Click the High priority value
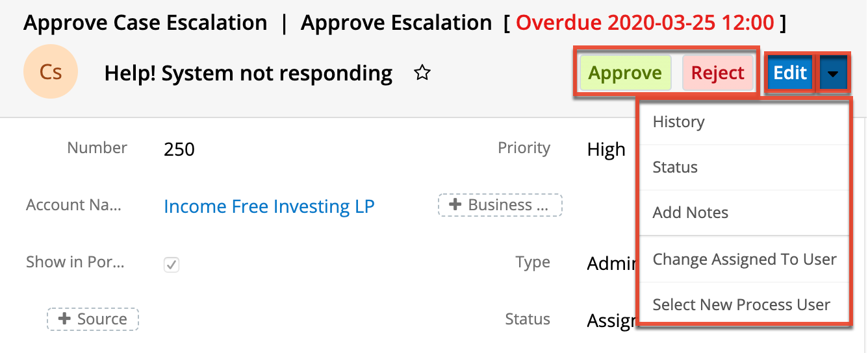 (x=606, y=150)
